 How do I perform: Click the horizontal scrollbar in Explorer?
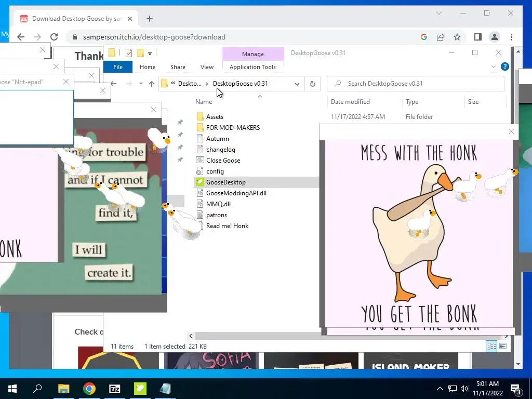(x=349, y=336)
